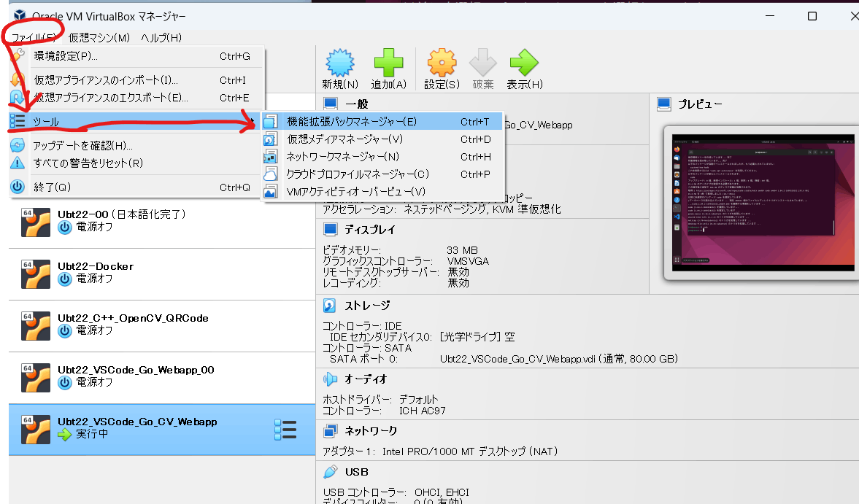Click the ディスプレイ monitor icon
The width and height of the screenshot is (859, 504).
331,229
